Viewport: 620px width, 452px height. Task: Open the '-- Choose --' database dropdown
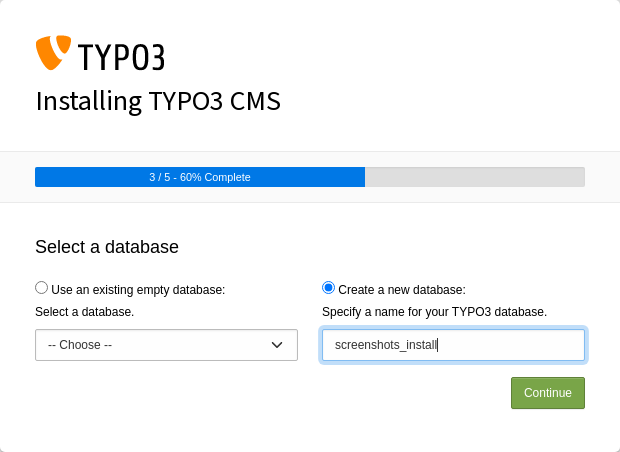point(166,345)
